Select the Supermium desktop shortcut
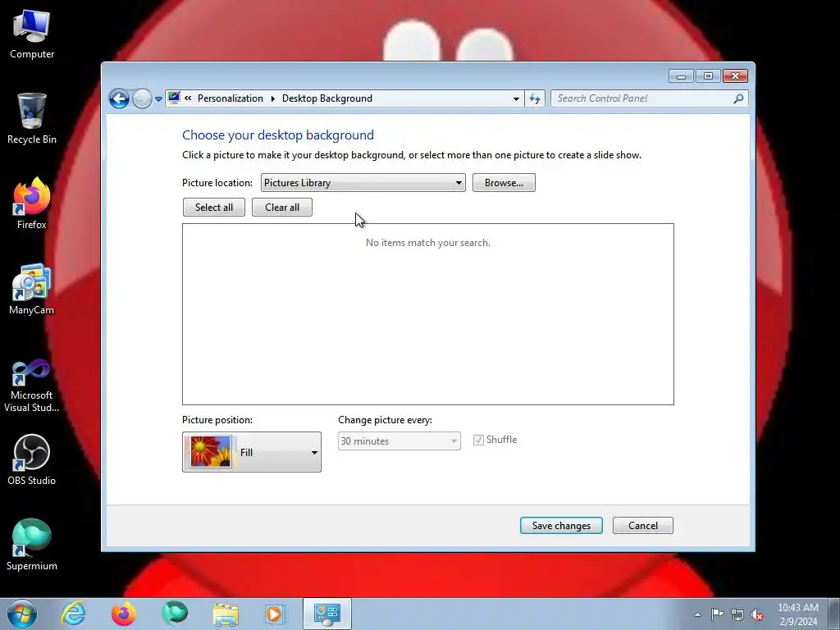This screenshot has height=630, width=840. click(32, 545)
